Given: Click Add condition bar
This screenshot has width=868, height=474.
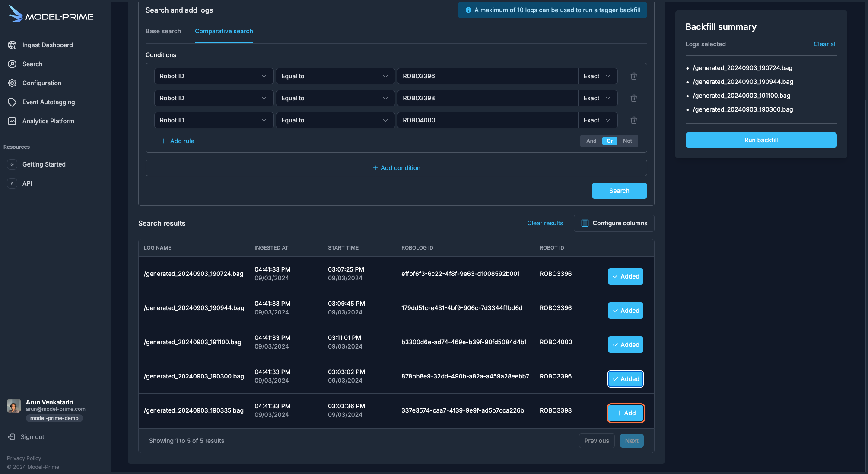Looking at the screenshot, I should point(396,168).
